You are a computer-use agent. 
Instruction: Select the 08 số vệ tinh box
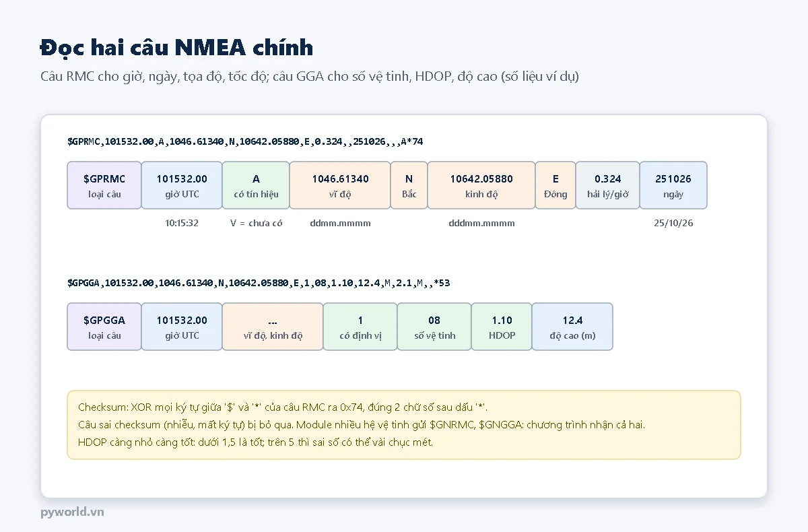point(434,327)
